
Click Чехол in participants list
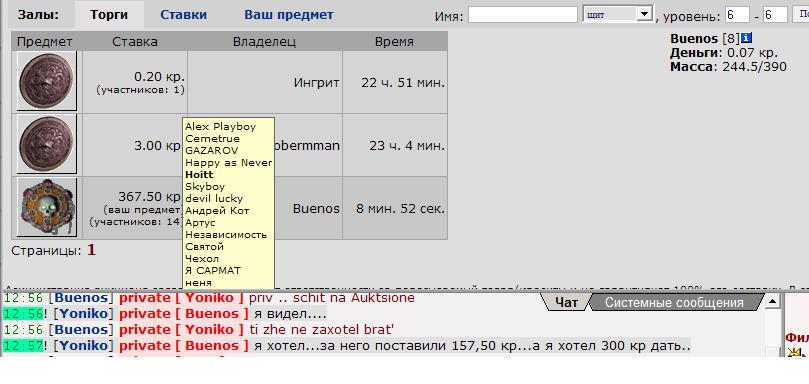[x=202, y=259]
